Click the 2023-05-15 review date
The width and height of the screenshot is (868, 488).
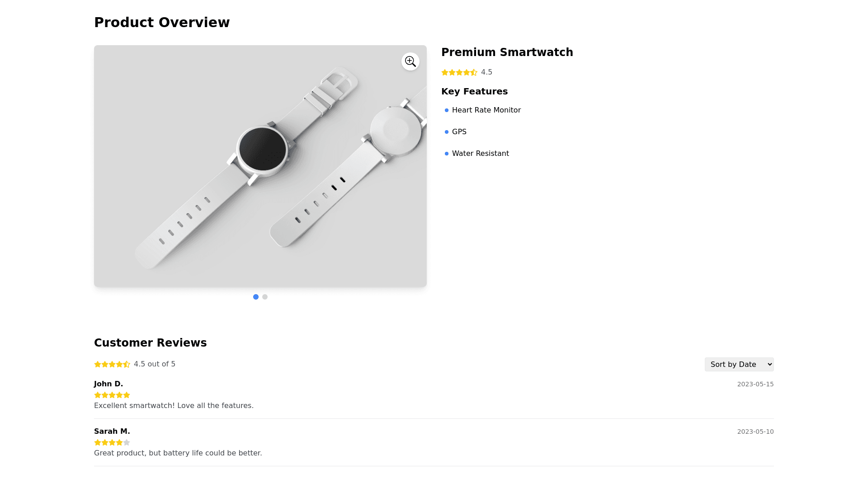point(755,384)
